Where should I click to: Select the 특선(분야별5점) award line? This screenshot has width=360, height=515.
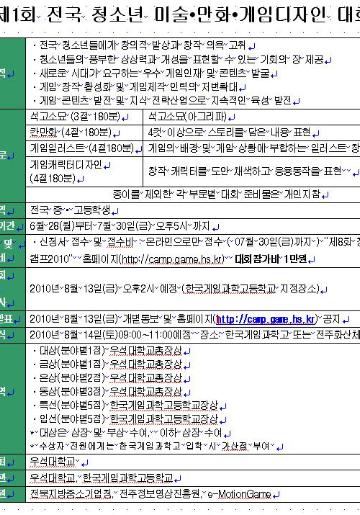129,405
